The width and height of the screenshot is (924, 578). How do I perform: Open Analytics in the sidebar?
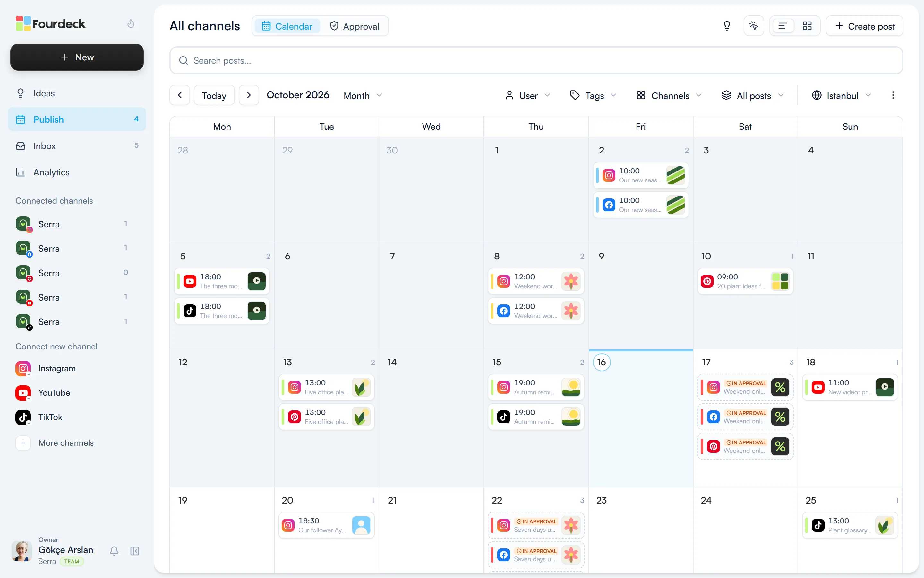pos(77,172)
